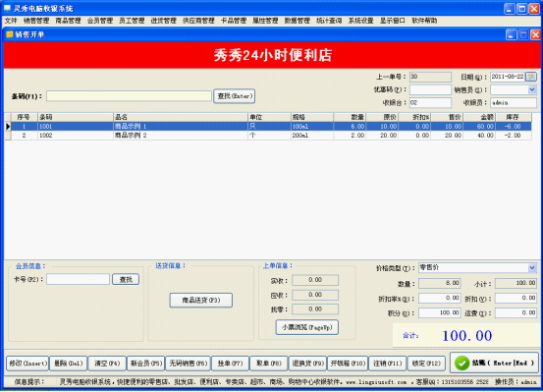
Task: Focus the 优惠码 coupon code field
Action: pos(430,89)
